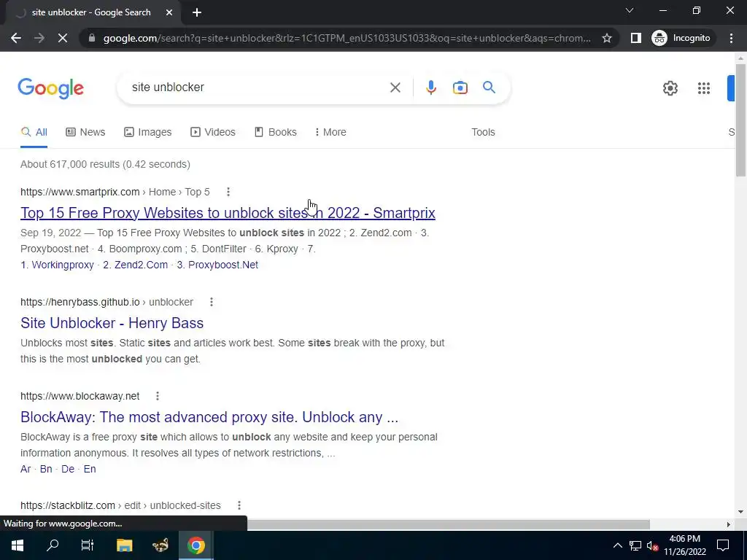Open Site Unblocker - Henry Bass link

(x=112, y=323)
